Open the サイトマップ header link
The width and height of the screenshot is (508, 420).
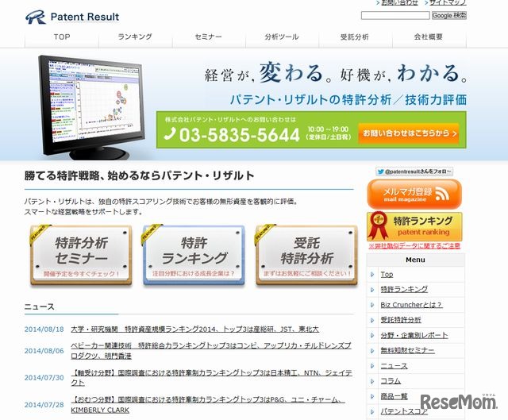[x=448, y=2]
